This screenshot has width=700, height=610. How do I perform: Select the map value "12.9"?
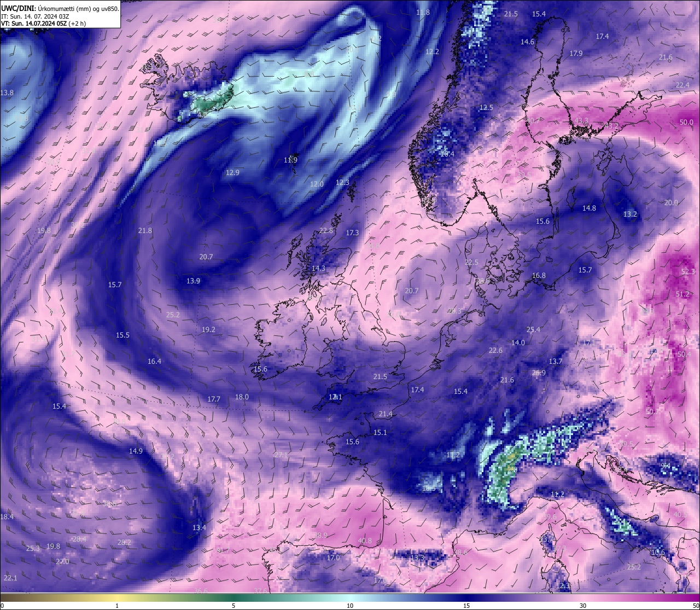(232, 173)
